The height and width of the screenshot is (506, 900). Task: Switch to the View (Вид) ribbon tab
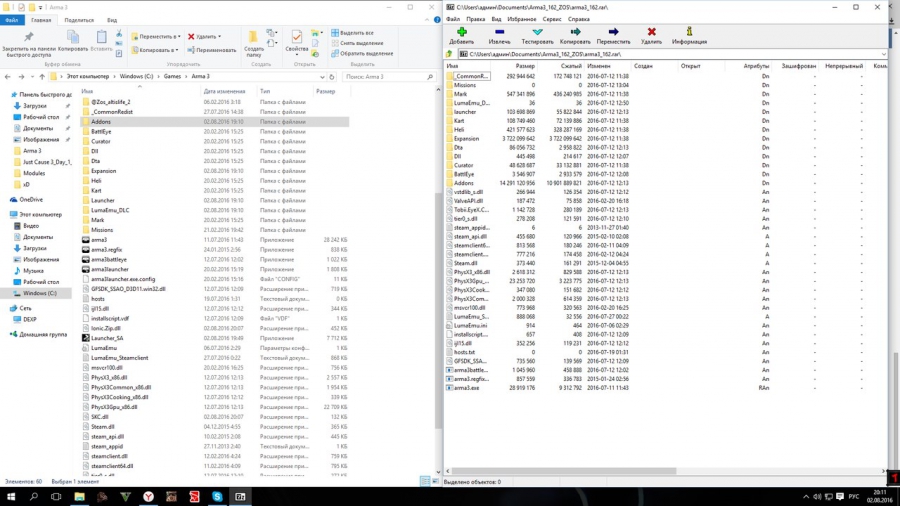click(x=112, y=19)
